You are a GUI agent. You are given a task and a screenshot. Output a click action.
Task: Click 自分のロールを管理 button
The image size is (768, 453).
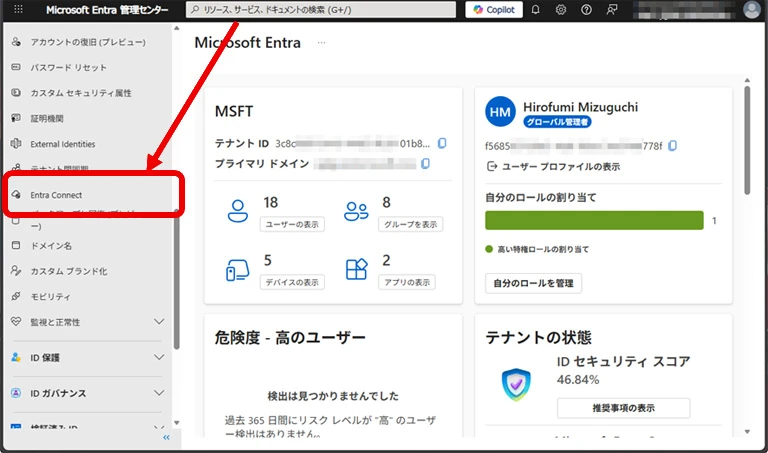[533, 283]
